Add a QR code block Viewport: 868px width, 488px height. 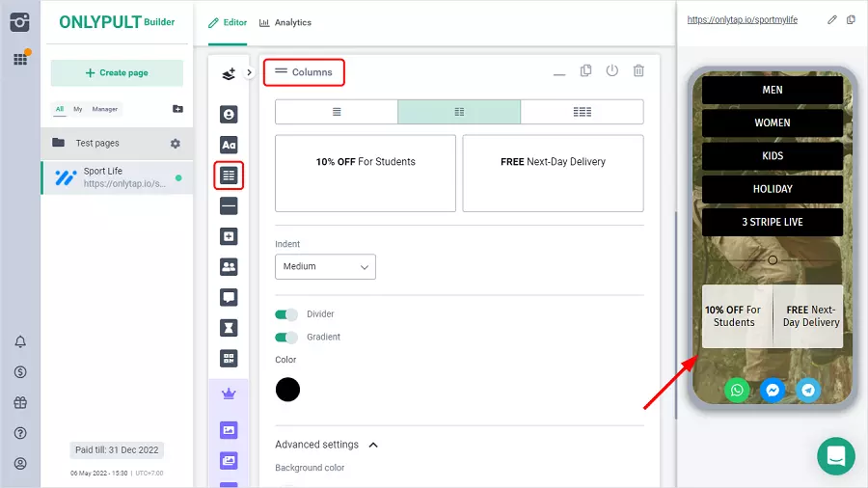click(229, 359)
